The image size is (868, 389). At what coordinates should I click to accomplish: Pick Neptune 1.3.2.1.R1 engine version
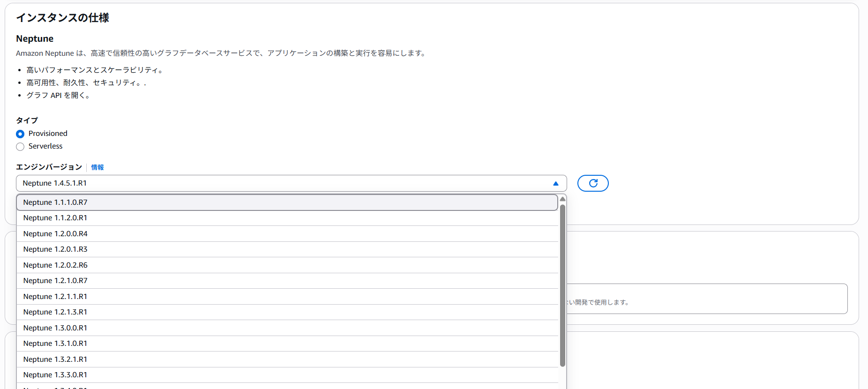point(287,359)
